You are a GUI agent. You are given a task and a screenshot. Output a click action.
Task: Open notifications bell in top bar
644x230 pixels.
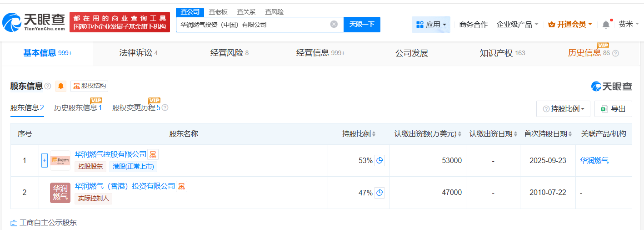pyautogui.click(x=606, y=25)
